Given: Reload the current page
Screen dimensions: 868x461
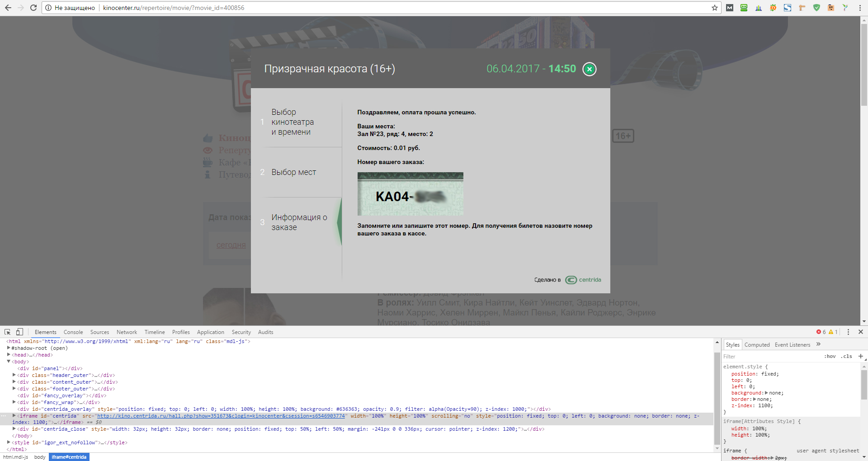Looking at the screenshot, I should click(x=33, y=8).
